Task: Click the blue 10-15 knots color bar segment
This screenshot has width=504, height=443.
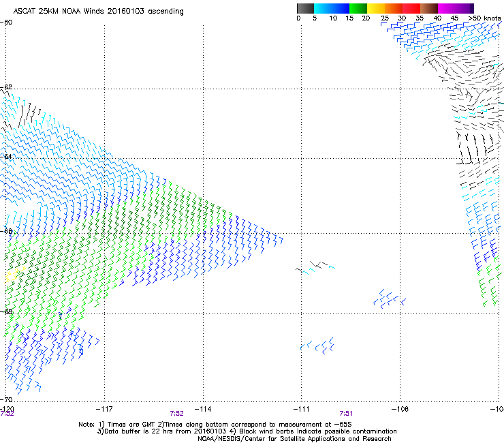Action: point(341,8)
